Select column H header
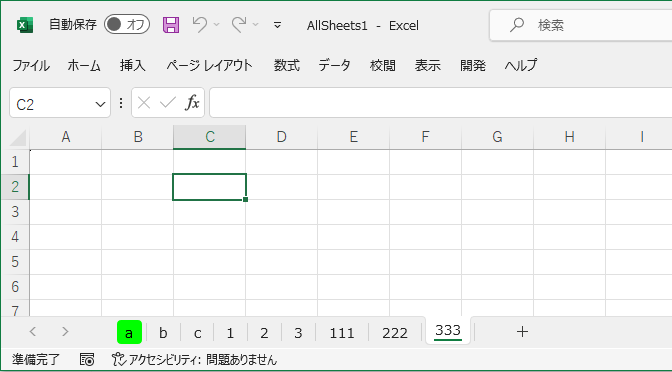Screen dimensions: 672x372 (570, 137)
